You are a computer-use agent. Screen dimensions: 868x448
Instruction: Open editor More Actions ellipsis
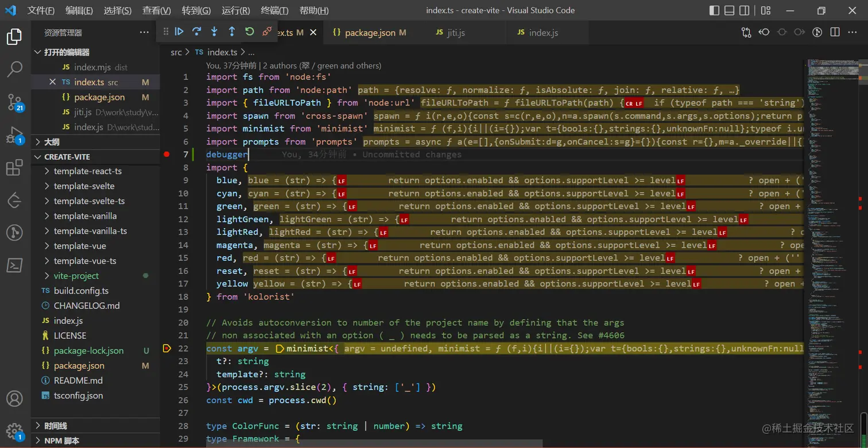click(x=853, y=32)
